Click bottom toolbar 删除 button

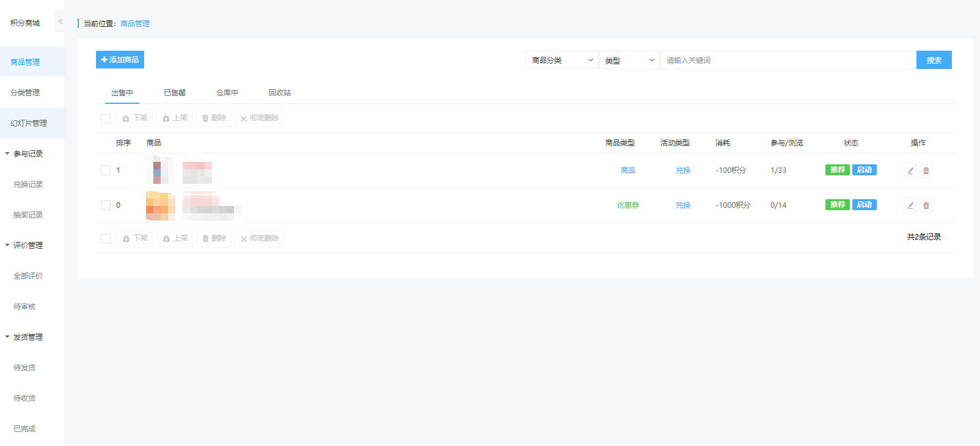pos(214,238)
